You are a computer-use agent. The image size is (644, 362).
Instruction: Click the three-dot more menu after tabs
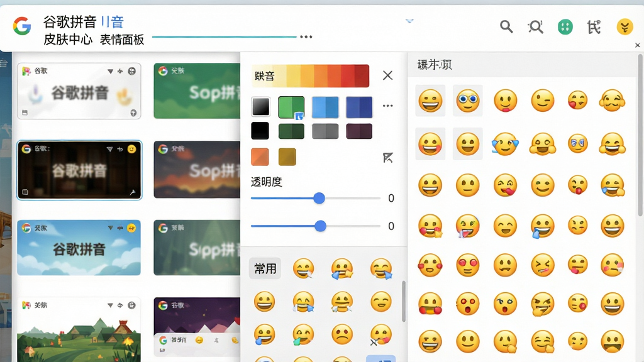[x=306, y=37]
